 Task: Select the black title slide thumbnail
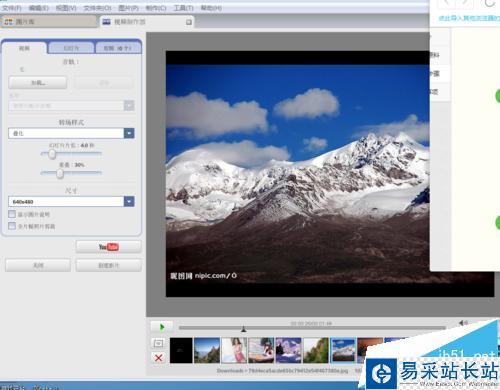coord(181,350)
